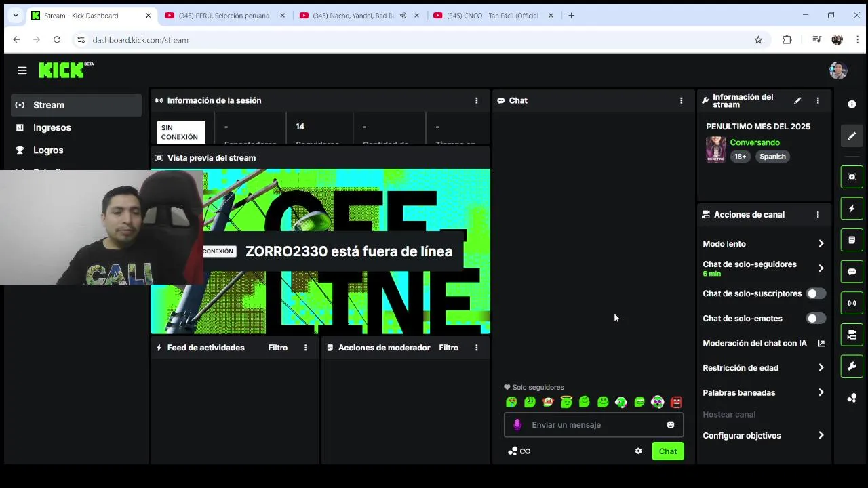Click the 18+ tag badge
The image size is (868, 488).
740,157
